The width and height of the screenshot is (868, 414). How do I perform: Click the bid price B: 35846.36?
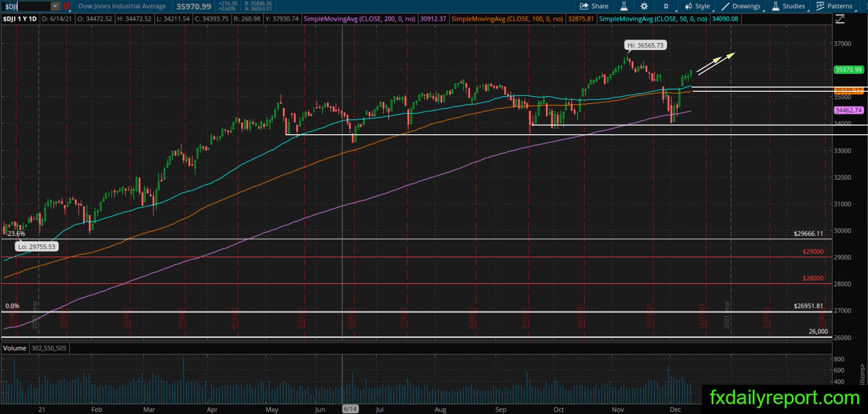click(258, 4)
